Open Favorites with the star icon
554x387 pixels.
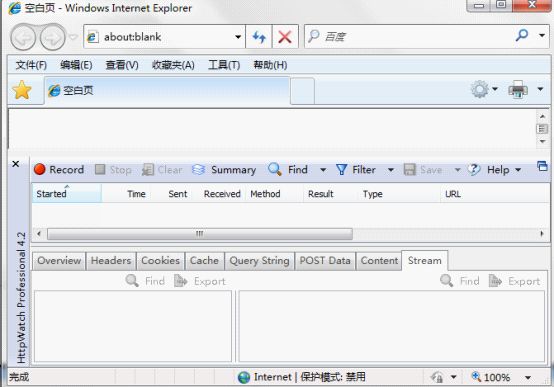coord(22,90)
